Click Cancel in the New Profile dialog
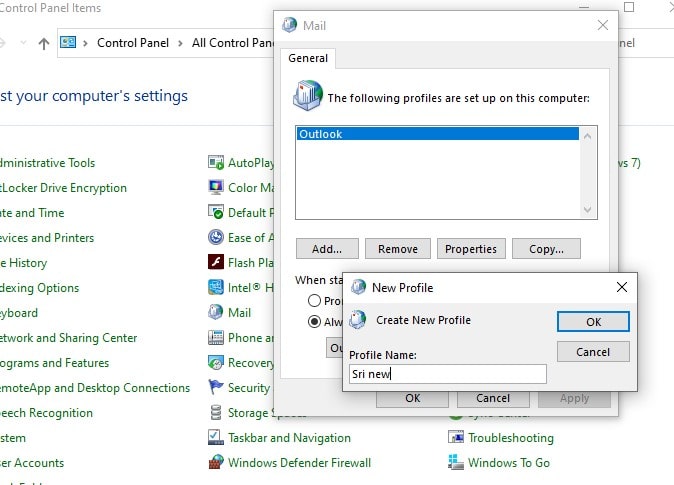The height and width of the screenshot is (485, 674). coord(593,352)
